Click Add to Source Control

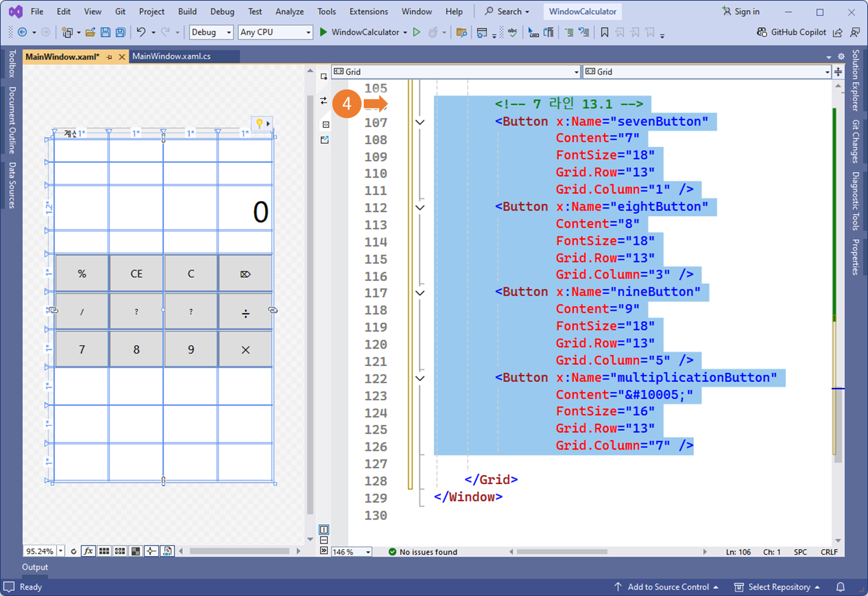pos(666,587)
